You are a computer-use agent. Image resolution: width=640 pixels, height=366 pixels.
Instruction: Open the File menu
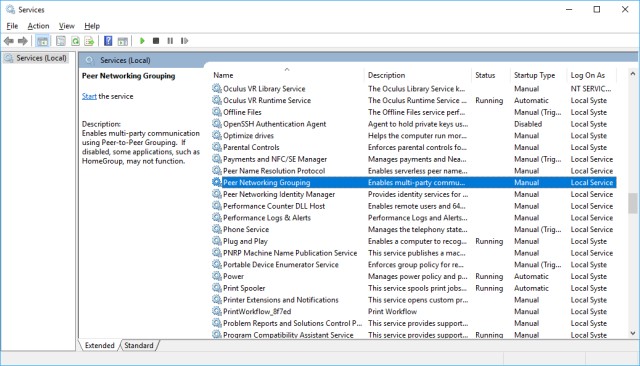(x=12, y=26)
